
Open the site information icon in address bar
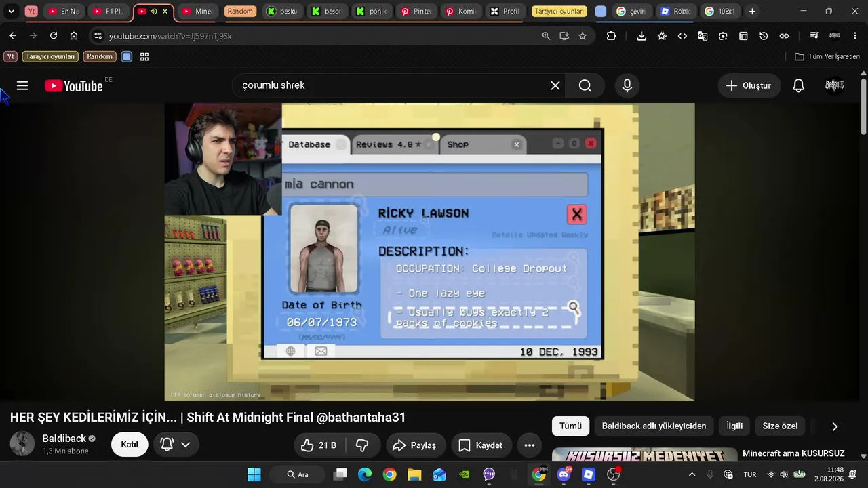tap(98, 36)
